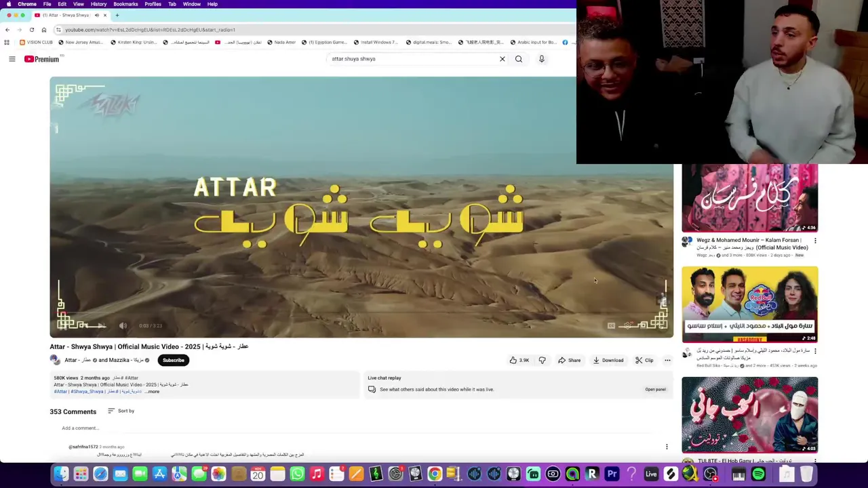The height and width of the screenshot is (488, 868).
Task: Click the magnifier search button
Action: click(x=519, y=59)
